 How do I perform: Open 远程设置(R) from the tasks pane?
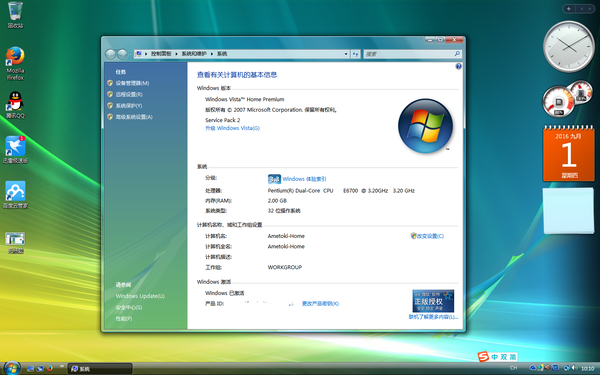tap(129, 94)
